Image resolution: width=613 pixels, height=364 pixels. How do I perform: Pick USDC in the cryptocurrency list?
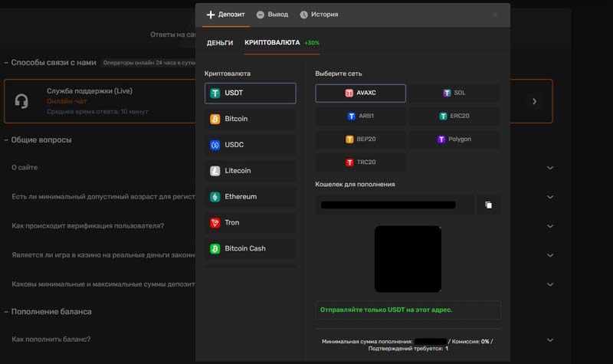coord(250,145)
